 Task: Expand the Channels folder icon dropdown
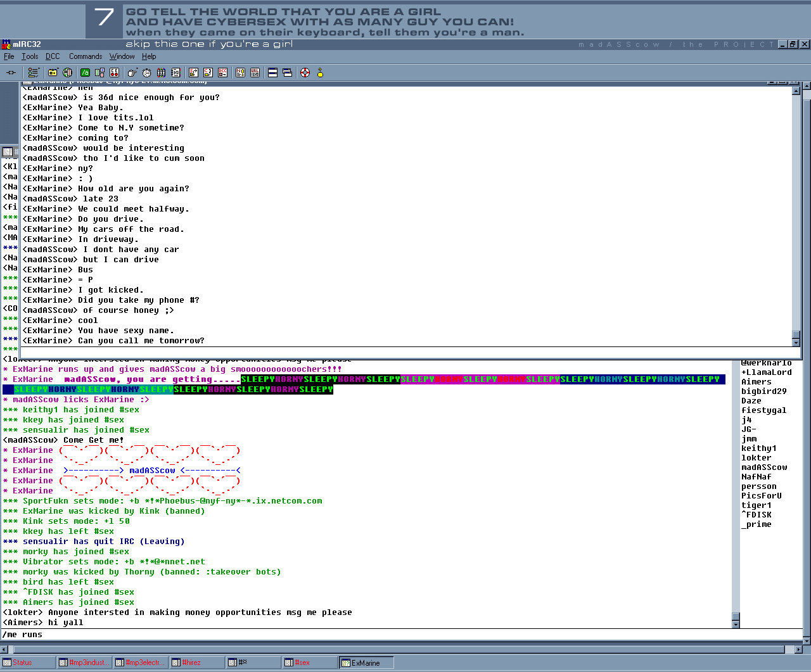53,73
